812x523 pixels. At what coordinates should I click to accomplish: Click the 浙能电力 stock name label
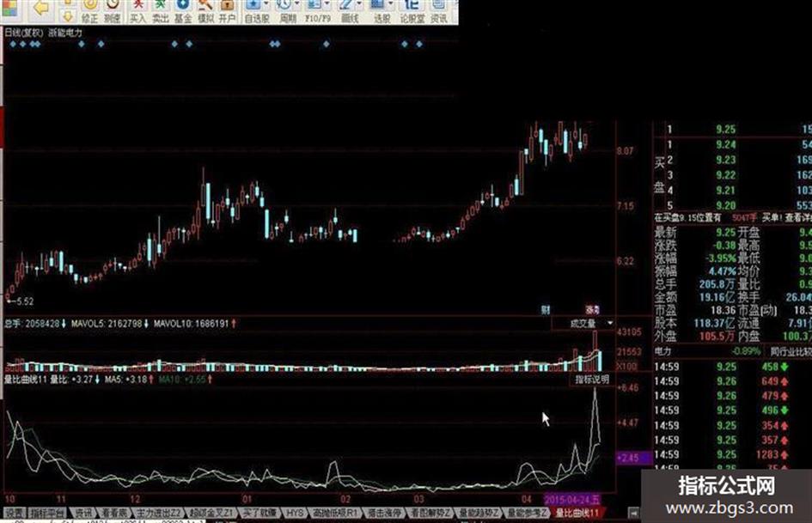pyautogui.click(x=65, y=33)
